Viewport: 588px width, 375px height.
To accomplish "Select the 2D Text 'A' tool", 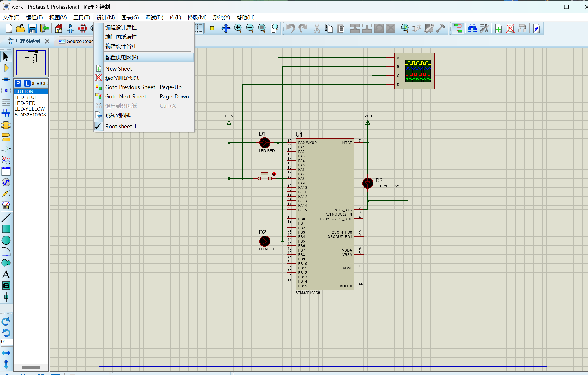I will point(6,274).
